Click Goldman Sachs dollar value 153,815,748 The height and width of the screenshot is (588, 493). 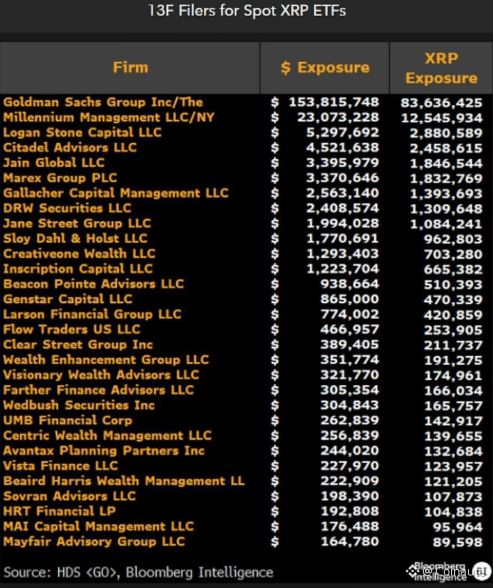tap(334, 102)
